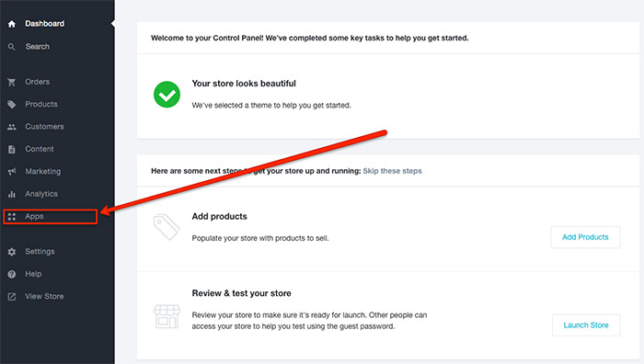The height and width of the screenshot is (364, 644).
Task: Open the Settings menu item
Action: 40,252
